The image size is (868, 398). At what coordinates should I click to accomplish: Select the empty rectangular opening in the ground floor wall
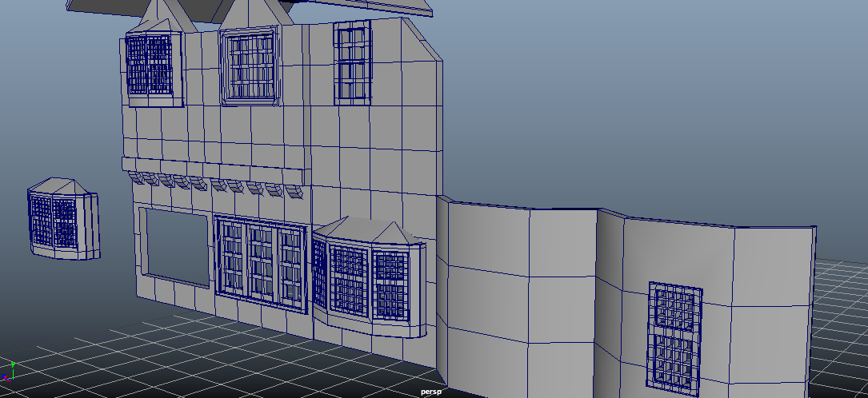[x=174, y=247]
